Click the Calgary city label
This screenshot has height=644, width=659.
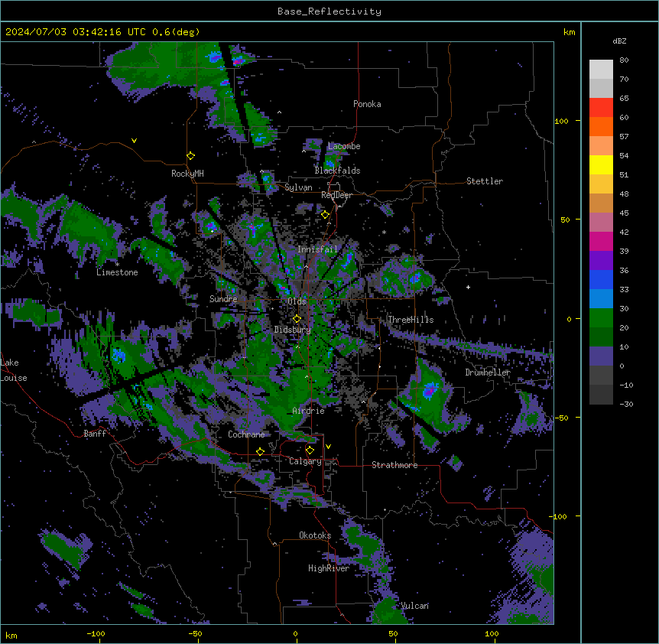305,461
